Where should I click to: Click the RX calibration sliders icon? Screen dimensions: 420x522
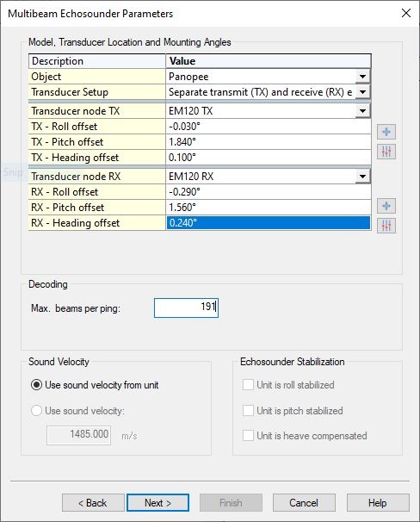386,226
